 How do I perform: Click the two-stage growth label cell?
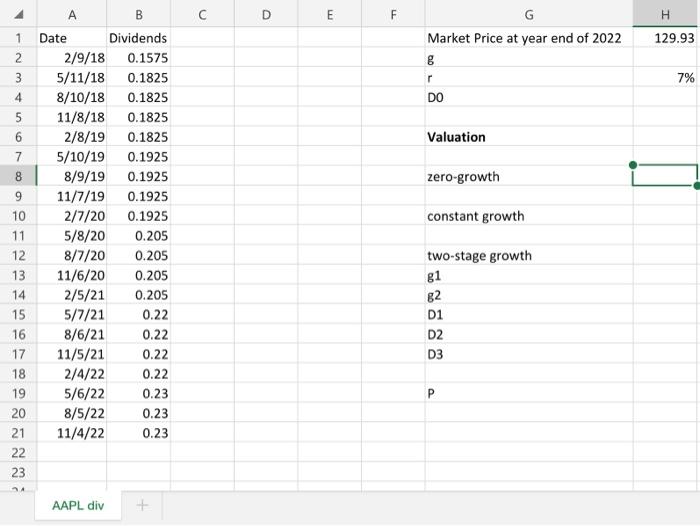coord(529,255)
